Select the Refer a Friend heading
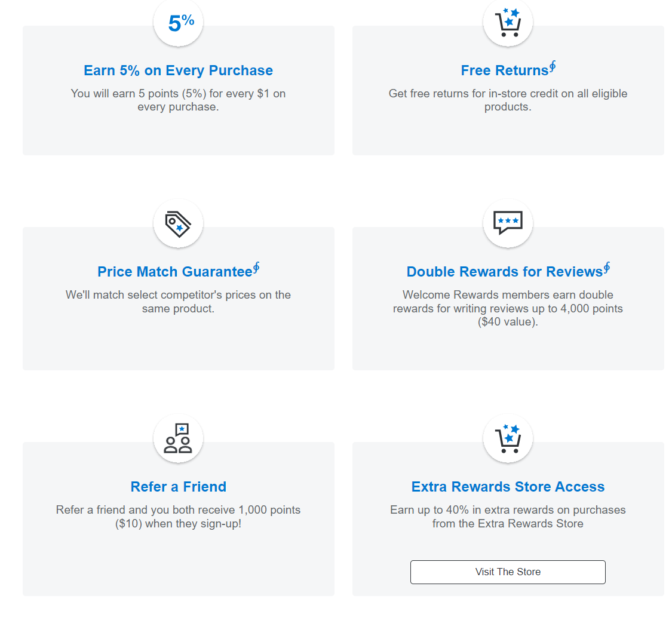 click(x=178, y=487)
